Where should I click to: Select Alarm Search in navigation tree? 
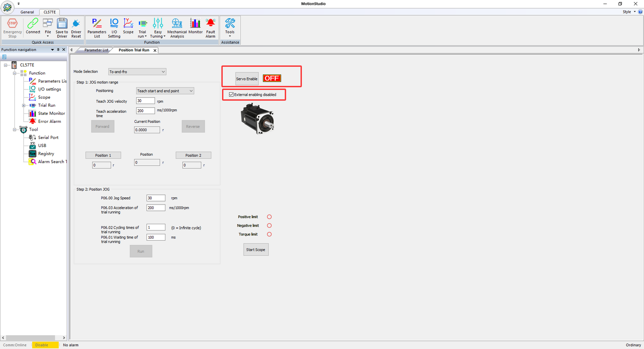pos(48,161)
